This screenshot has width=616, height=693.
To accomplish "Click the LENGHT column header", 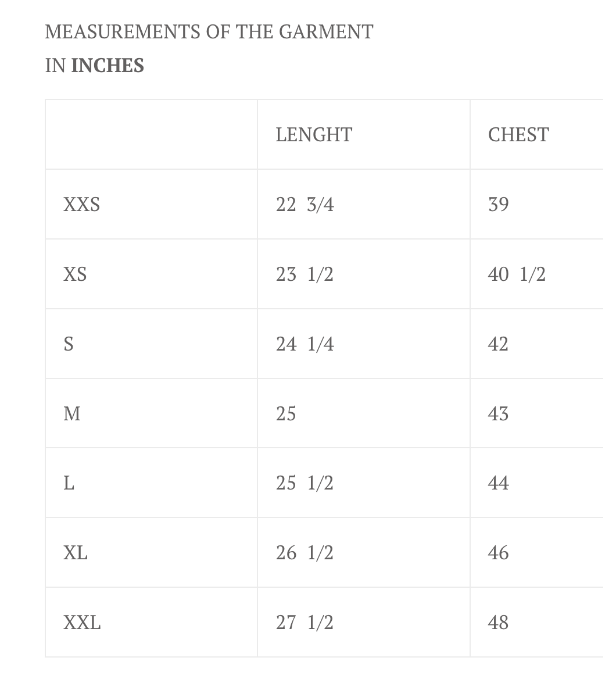I will 314,135.
